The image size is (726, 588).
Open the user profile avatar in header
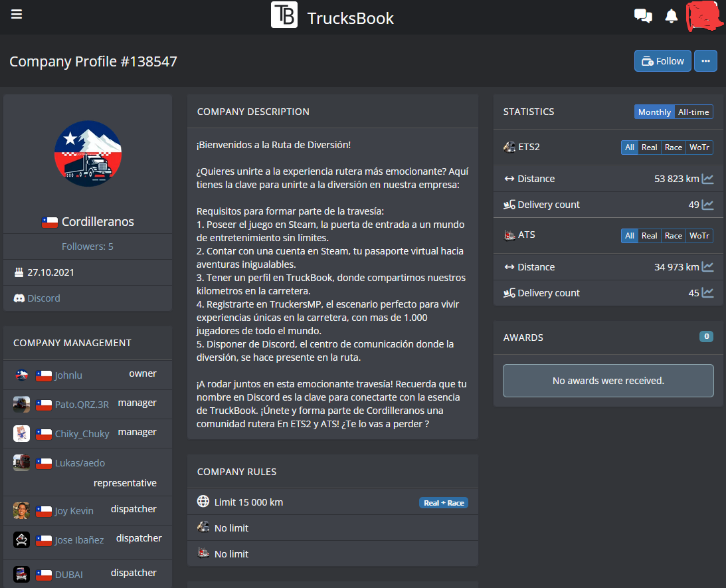click(x=704, y=16)
